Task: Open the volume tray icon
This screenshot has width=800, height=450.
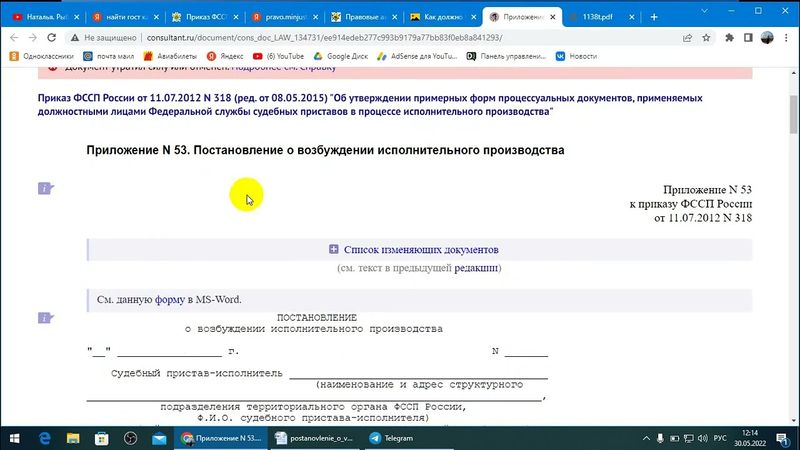Action: tap(703, 438)
